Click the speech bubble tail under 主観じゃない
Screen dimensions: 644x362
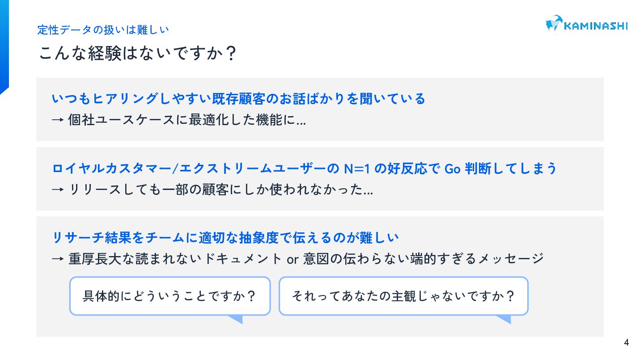coord(503,319)
